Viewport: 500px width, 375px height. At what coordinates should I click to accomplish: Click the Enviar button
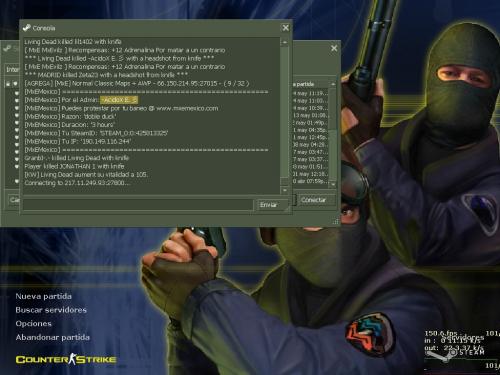coord(273,205)
